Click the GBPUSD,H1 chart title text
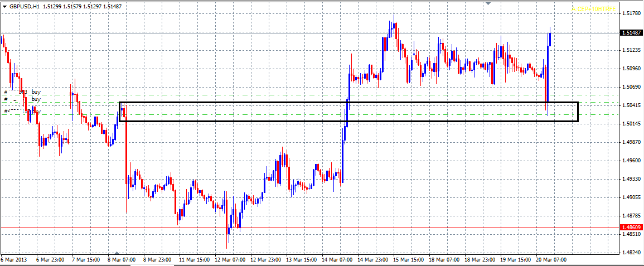 23,6
